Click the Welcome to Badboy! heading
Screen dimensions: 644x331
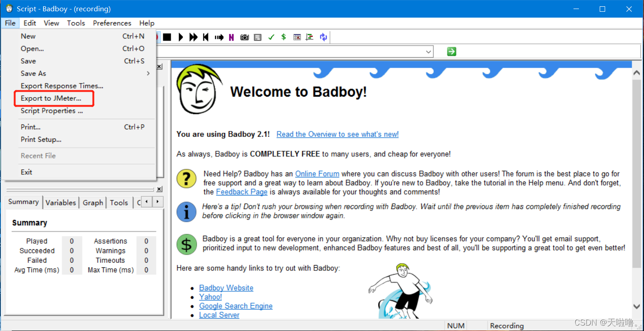pyautogui.click(x=298, y=92)
